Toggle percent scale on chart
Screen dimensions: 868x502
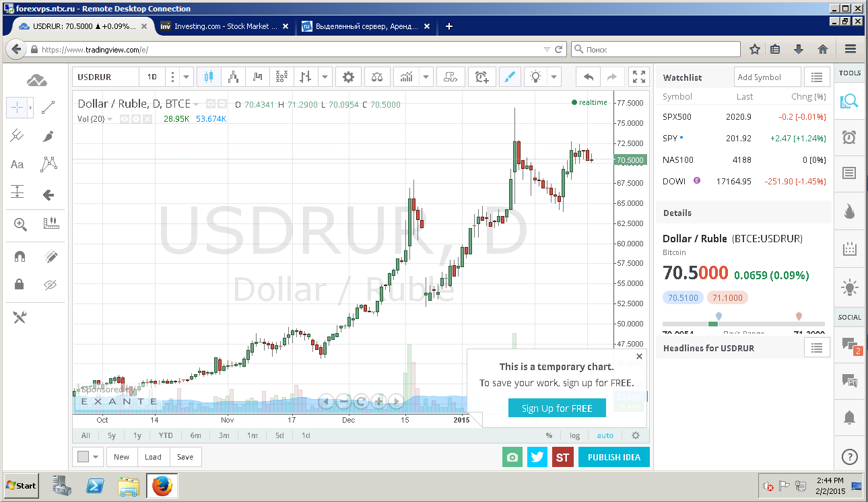tap(549, 435)
